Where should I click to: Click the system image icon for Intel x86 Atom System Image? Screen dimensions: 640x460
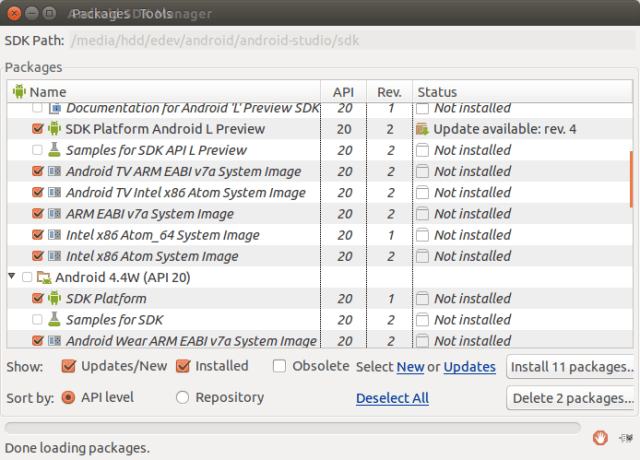pyautogui.click(x=54, y=256)
